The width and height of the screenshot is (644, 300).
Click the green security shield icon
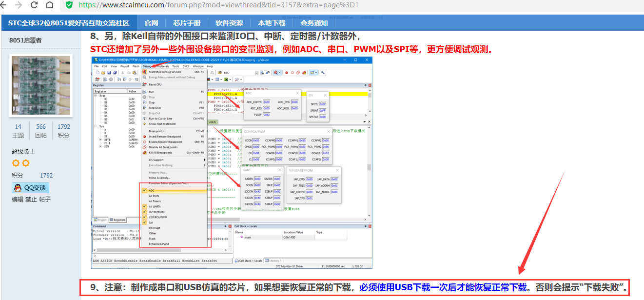coord(69,5)
